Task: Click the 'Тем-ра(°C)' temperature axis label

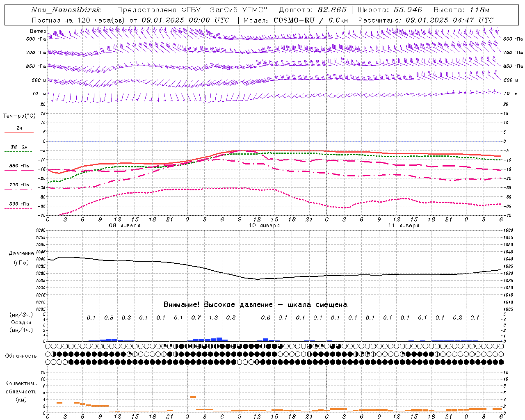Action: (x=19, y=116)
